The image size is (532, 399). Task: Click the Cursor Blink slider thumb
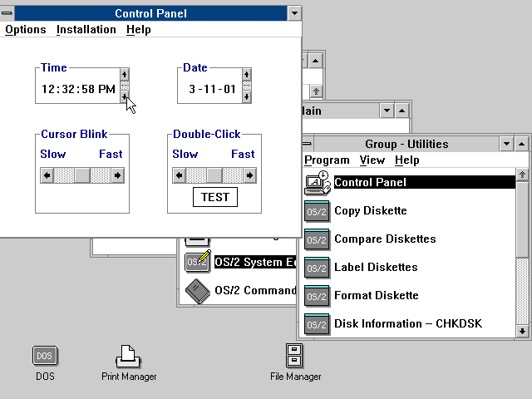[x=82, y=175]
